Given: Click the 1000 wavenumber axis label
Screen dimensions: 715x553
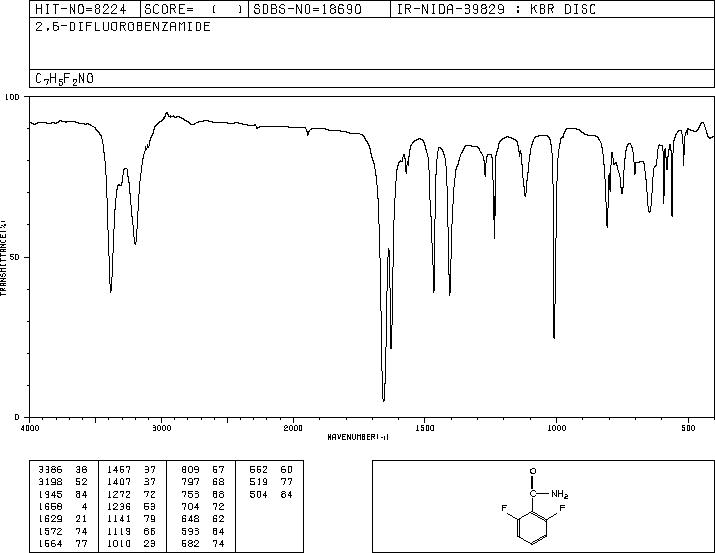Looking at the screenshot, I should [x=556, y=428].
